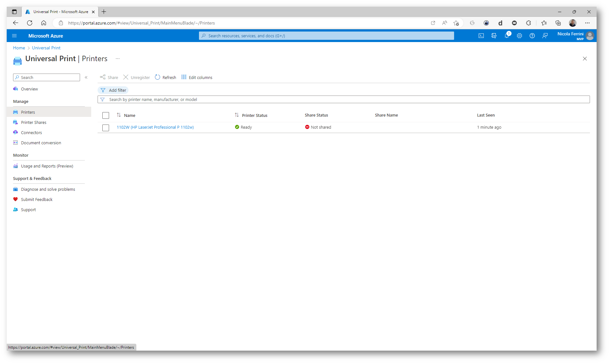Click the '1 minute ago' cell
The width and height of the screenshot is (610, 364).
point(489,127)
